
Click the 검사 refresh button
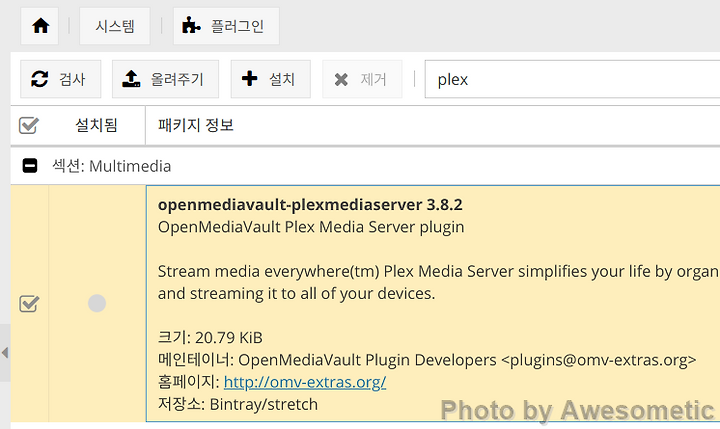(61, 79)
